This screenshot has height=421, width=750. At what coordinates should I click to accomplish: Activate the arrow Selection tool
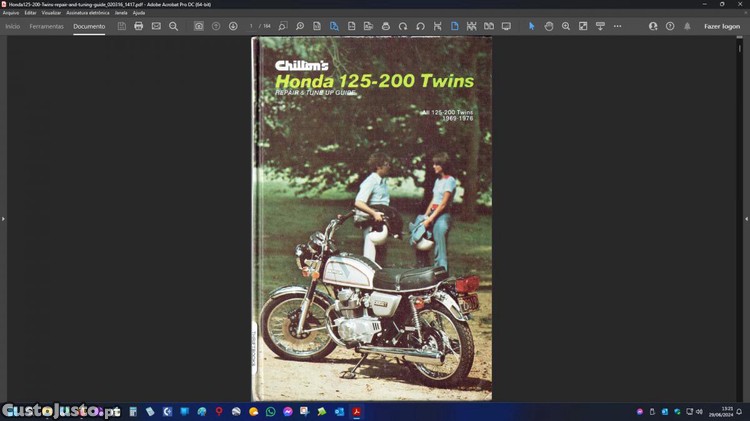[x=531, y=26]
